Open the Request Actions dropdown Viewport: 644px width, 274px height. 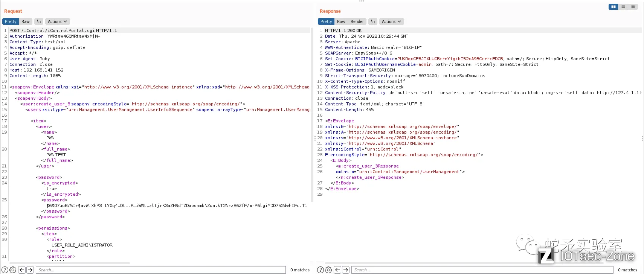pyautogui.click(x=57, y=21)
